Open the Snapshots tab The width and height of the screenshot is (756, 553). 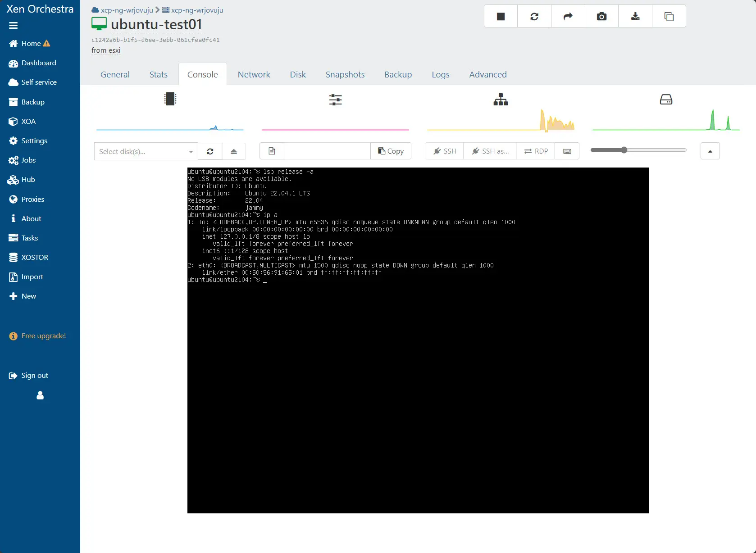(345, 74)
